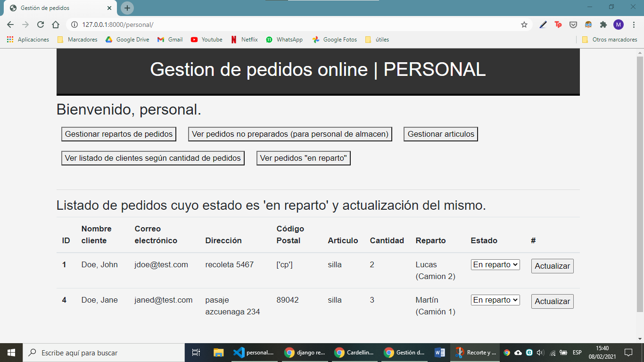The width and height of the screenshot is (644, 362).
Task: Click the taskbar search box
Action: 104,353
